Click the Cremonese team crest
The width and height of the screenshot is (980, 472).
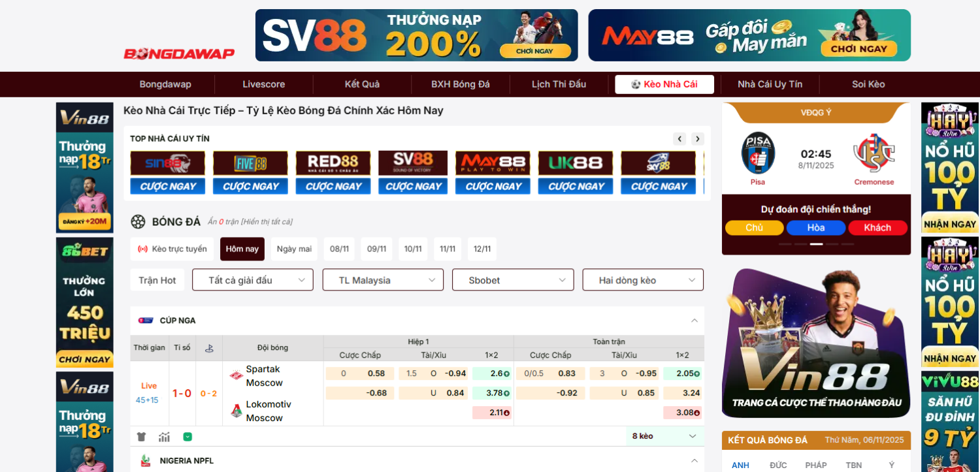click(874, 153)
